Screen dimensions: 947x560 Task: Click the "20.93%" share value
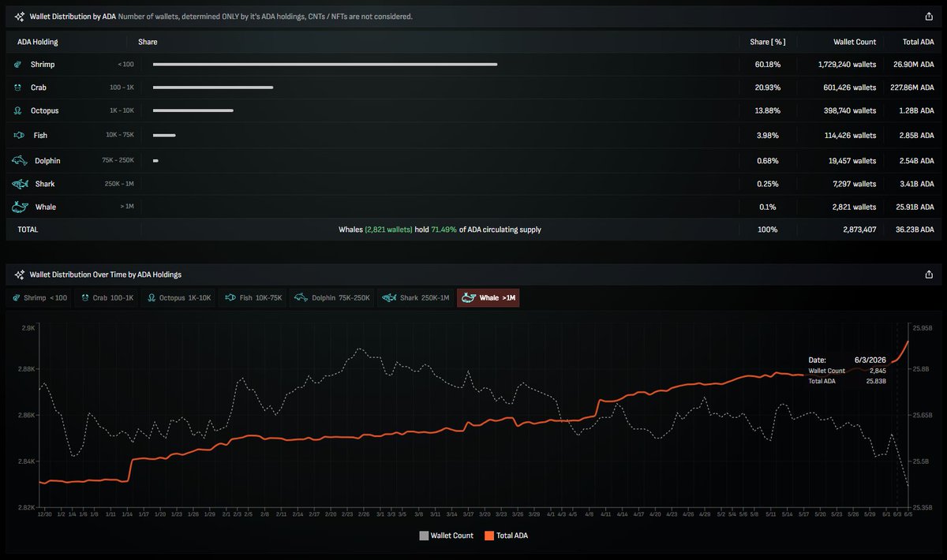pyautogui.click(x=767, y=88)
